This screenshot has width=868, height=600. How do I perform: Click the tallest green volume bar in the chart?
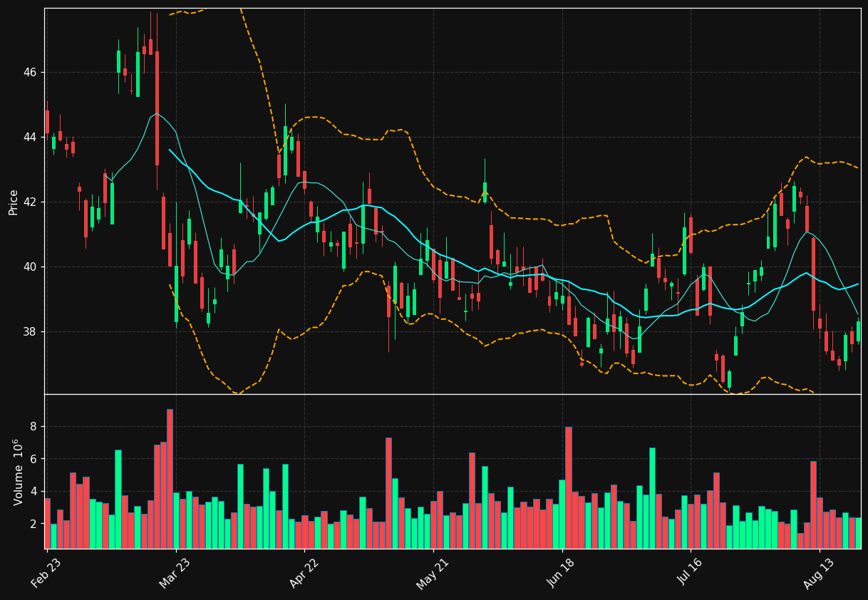click(652, 498)
